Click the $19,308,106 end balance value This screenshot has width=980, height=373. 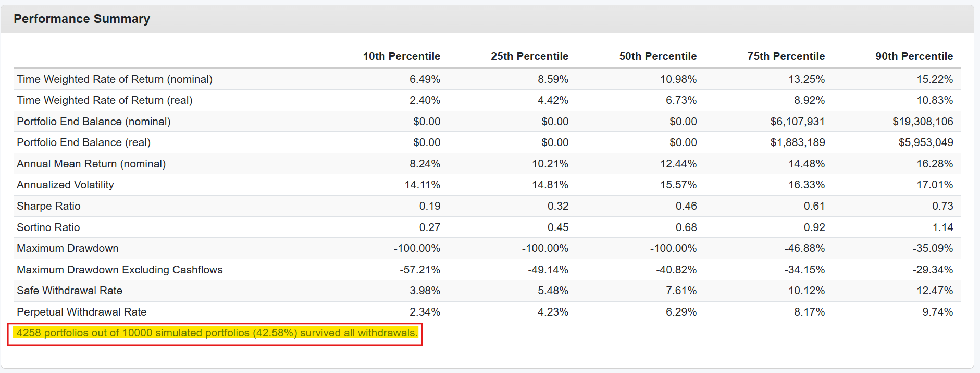click(x=923, y=122)
